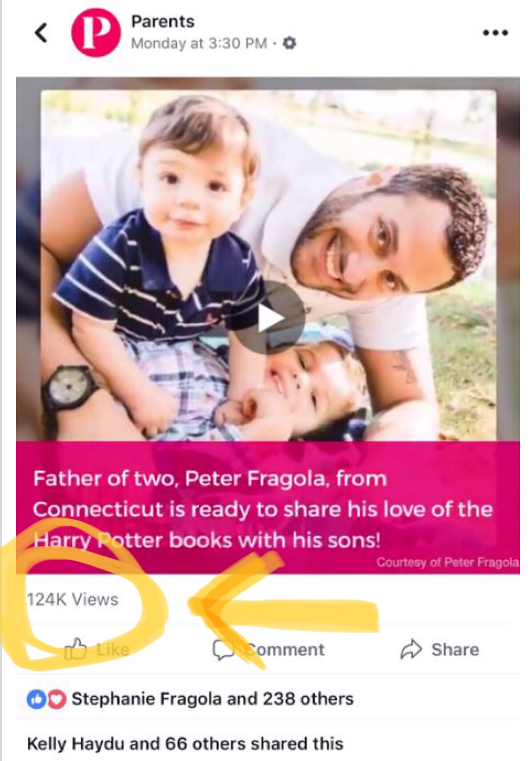Open the Parents page profile logo
The height and width of the screenshot is (761, 532).
[95, 33]
